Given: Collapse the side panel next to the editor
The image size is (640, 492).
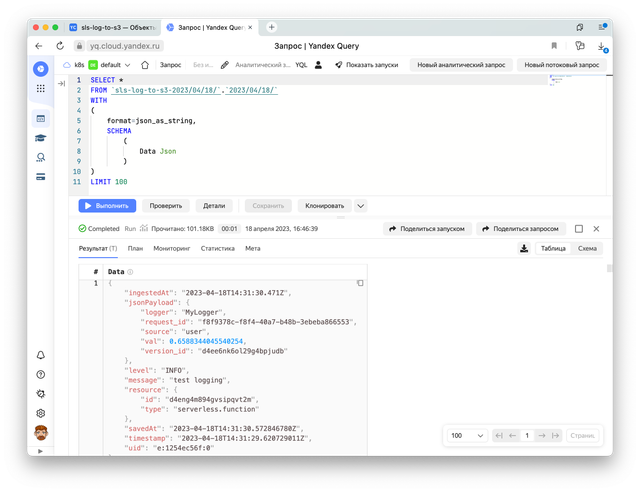Looking at the screenshot, I should [63, 83].
